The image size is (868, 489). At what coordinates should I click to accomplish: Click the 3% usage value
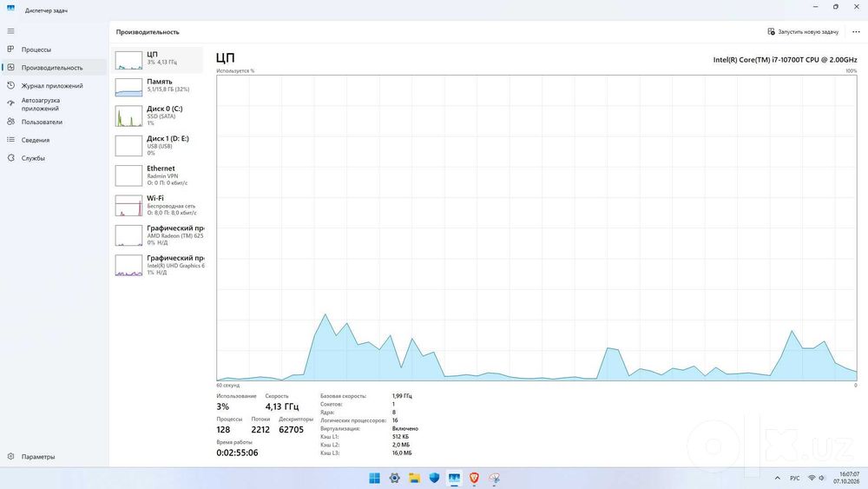click(x=222, y=406)
